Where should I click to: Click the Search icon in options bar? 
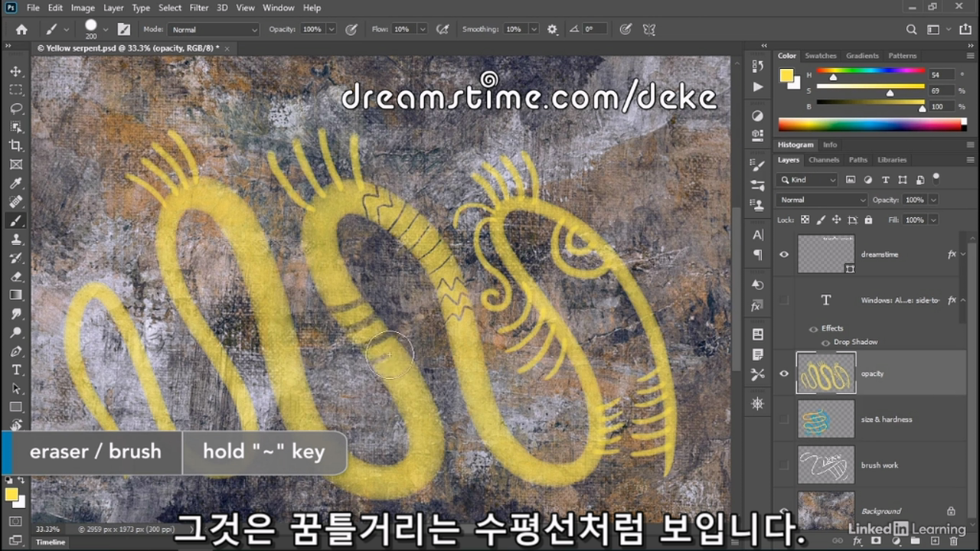point(911,29)
